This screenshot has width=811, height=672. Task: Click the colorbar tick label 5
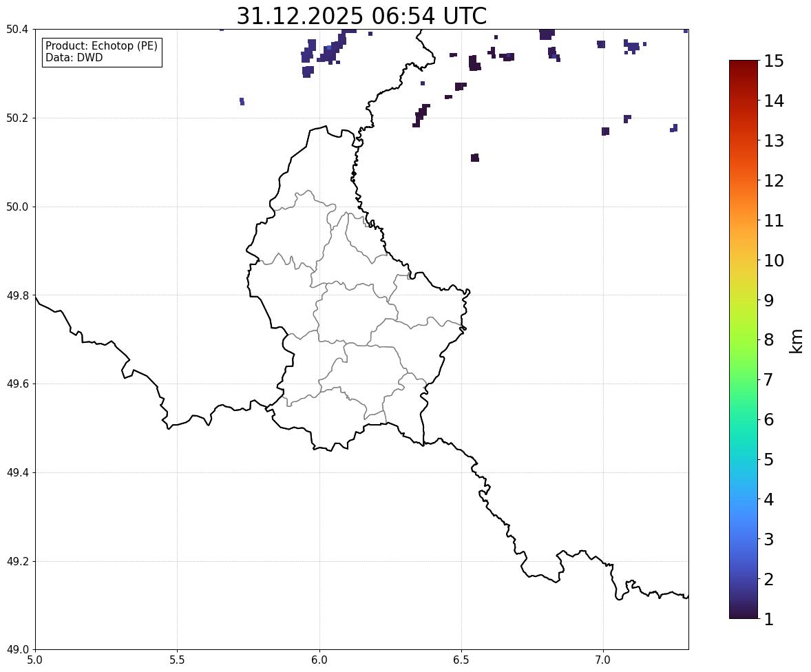769,459
